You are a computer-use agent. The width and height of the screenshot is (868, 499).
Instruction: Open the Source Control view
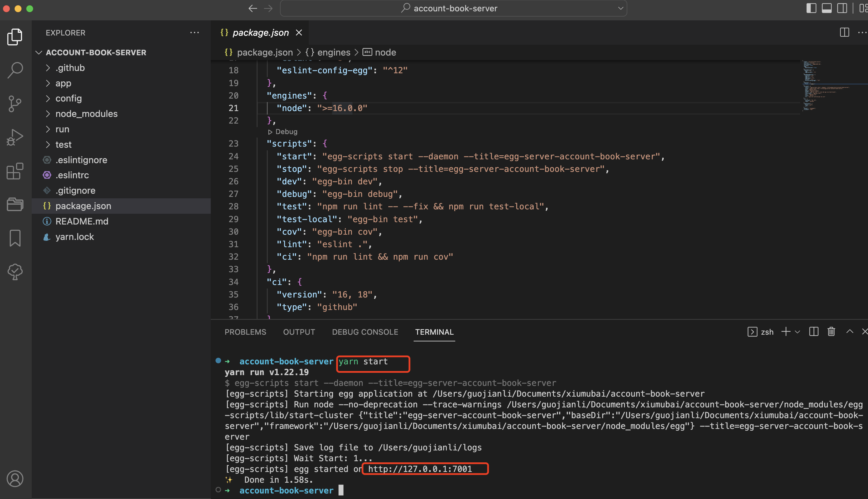pyautogui.click(x=15, y=104)
